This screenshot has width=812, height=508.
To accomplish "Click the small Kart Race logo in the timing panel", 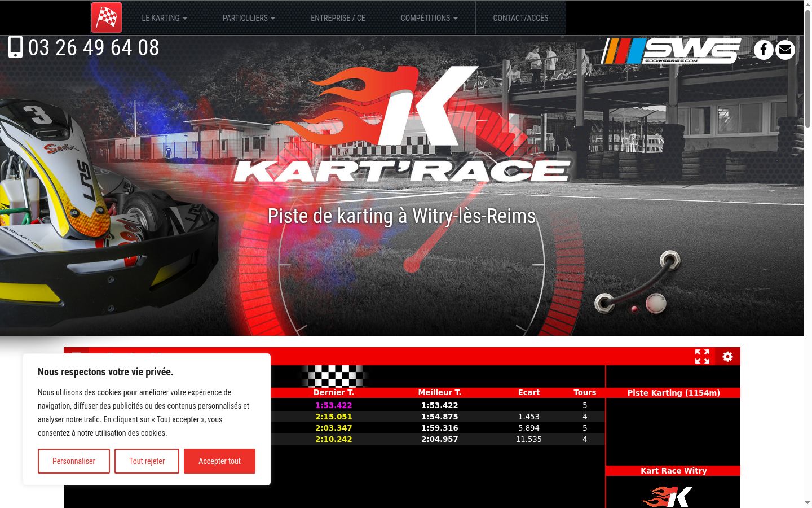I will 668,497.
